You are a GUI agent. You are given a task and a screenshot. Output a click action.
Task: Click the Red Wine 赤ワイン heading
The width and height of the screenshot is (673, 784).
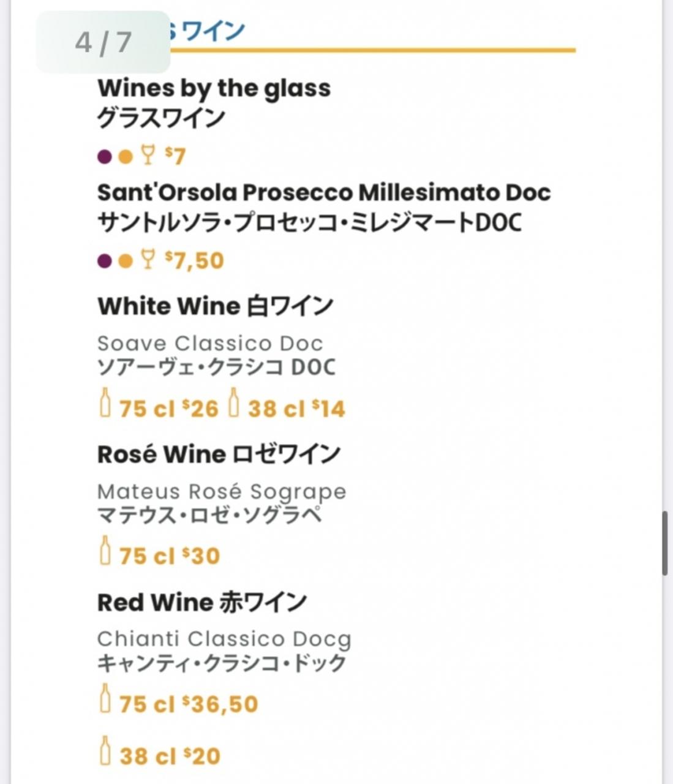[x=202, y=602]
